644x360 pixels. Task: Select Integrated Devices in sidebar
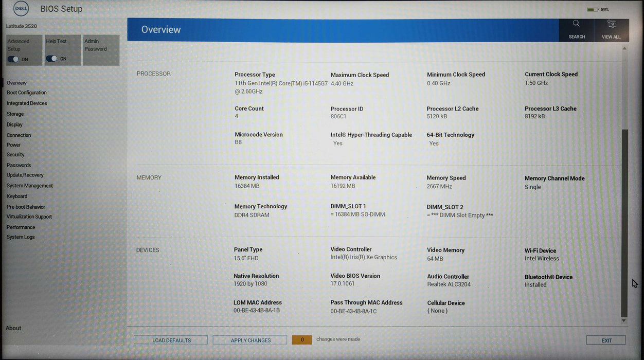pyautogui.click(x=27, y=103)
